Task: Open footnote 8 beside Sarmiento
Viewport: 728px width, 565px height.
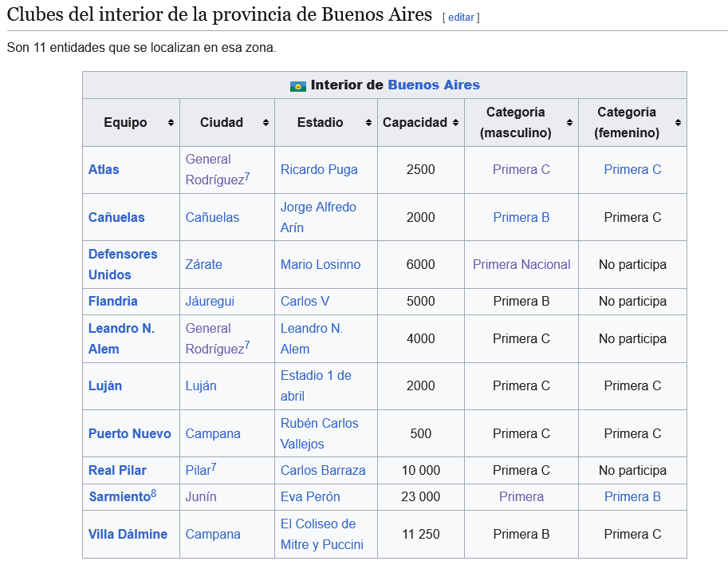Action: click(x=154, y=493)
